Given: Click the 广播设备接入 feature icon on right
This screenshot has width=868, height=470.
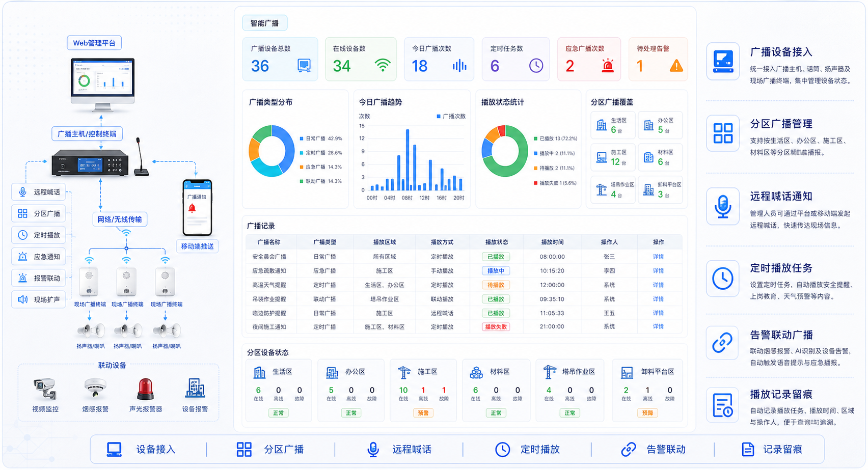Looking at the screenshot, I should click(723, 61).
